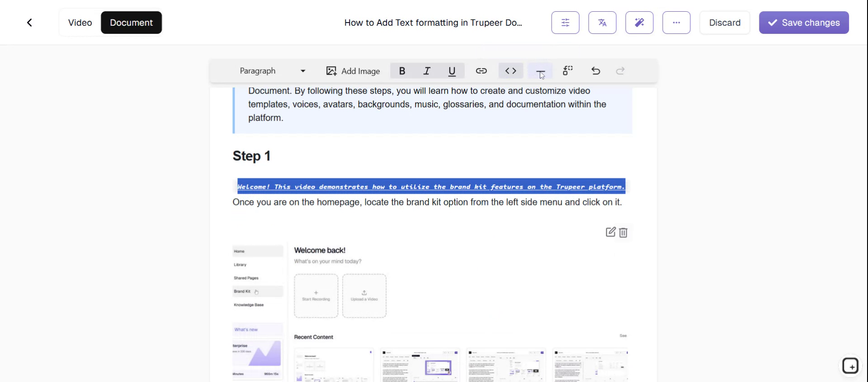Click the replace shapes toolbar icon
The width and height of the screenshot is (868, 382).
(568, 71)
